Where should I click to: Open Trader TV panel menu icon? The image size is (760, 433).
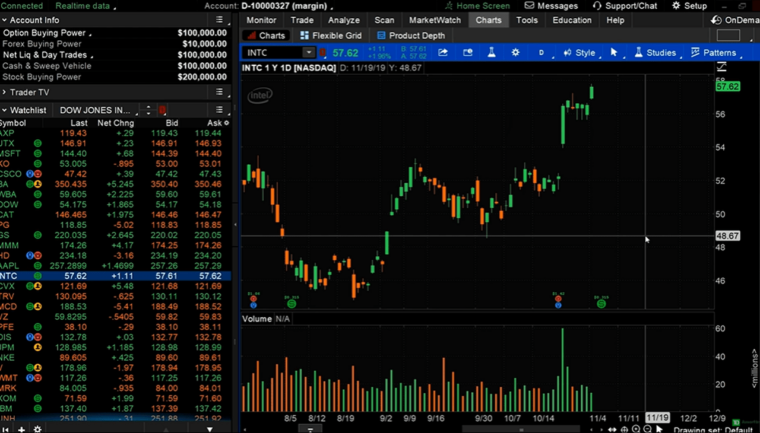(219, 92)
